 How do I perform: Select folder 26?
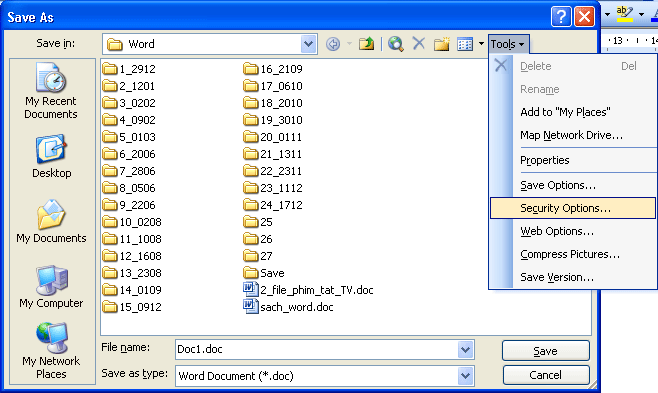coord(258,239)
